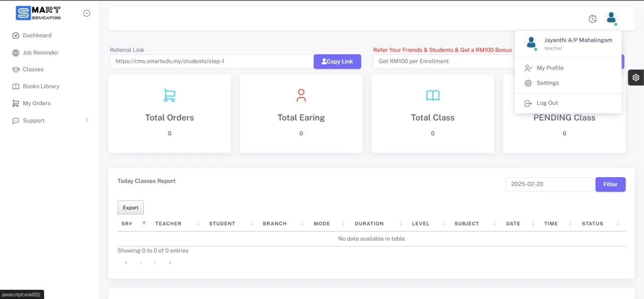The height and width of the screenshot is (299, 644).
Task: Sort table by LEVEL column
Action: click(x=428, y=223)
